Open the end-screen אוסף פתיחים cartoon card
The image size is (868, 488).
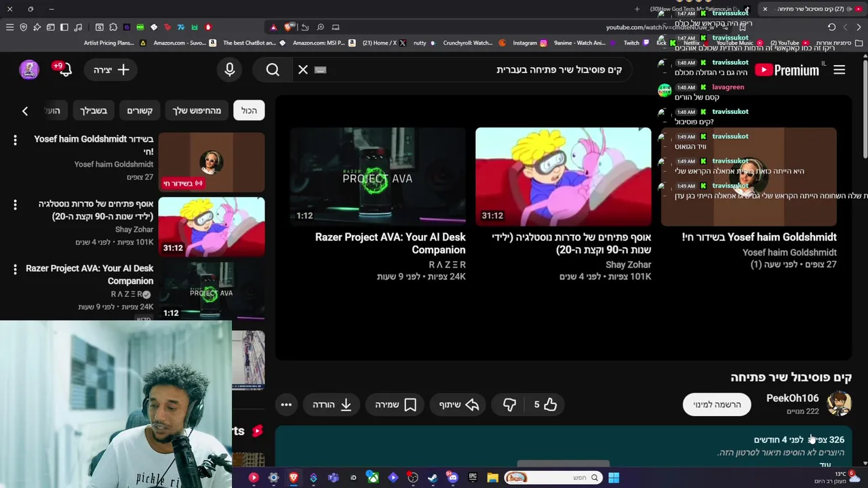point(563,176)
